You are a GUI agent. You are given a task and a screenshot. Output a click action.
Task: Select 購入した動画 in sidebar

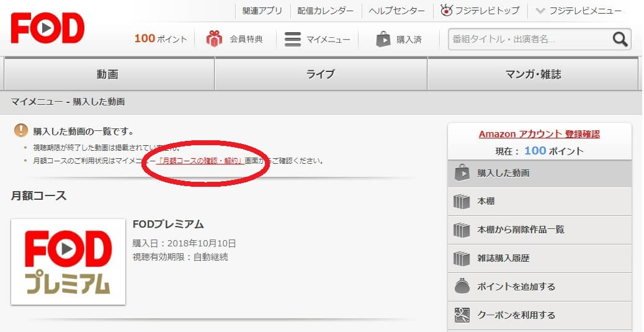[x=540, y=173]
